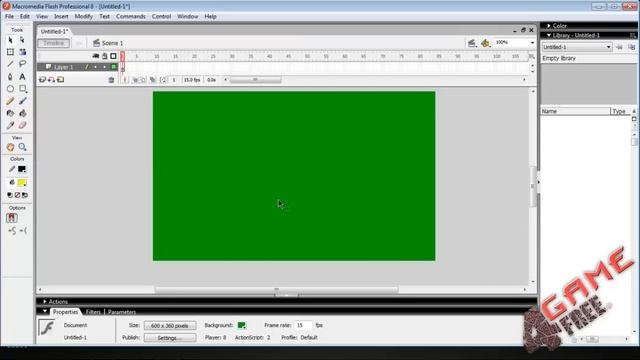The width and height of the screenshot is (640, 360).
Task: Toggle lock all layers padlock icon
Action: 104,56
